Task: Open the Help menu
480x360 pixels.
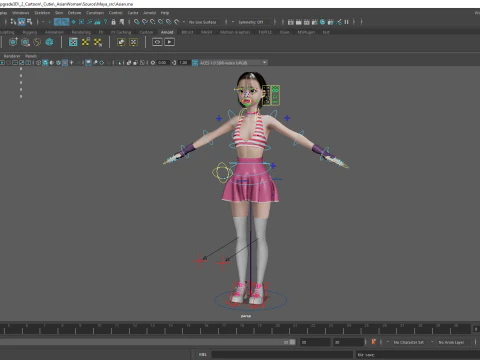Action: [165, 13]
